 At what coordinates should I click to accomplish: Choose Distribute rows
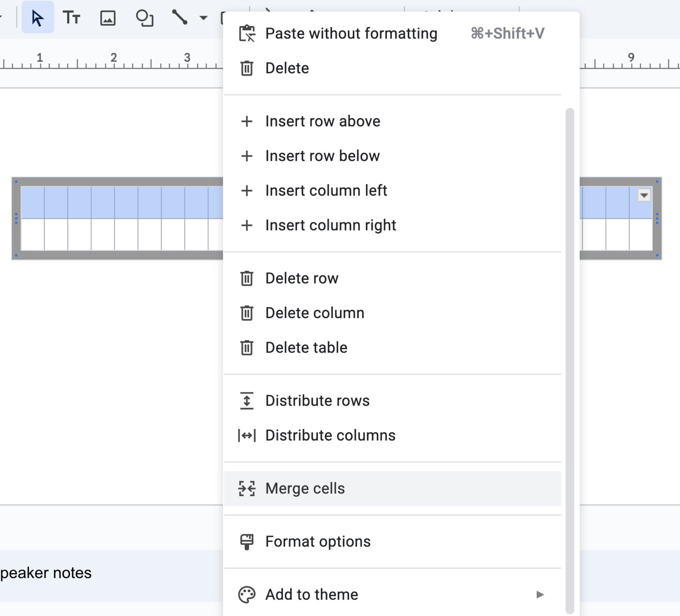392,401
